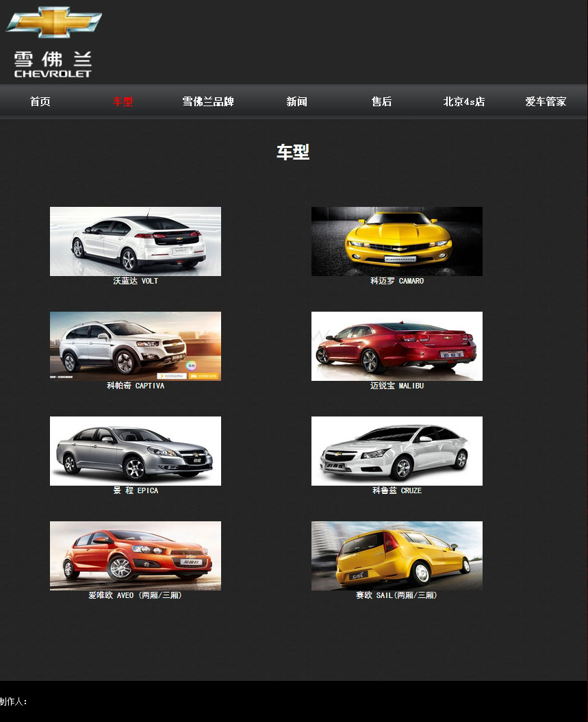This screenshot has height=722, width=588.
Task: Follow the 景程 EPICA caption link
Action: 136,491
